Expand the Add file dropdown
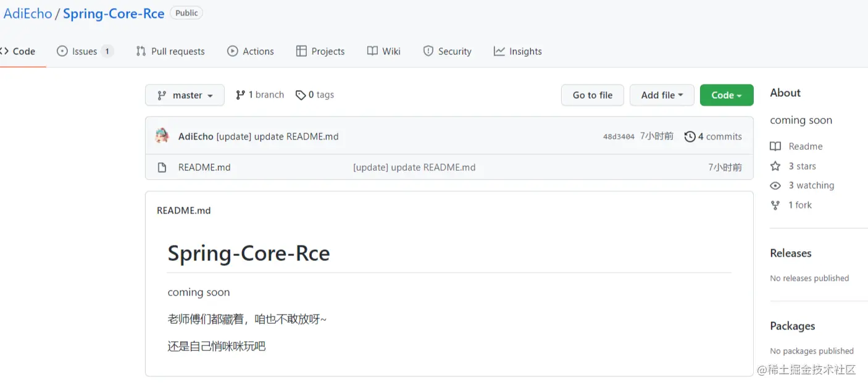This screenshot has height=388, width=868. (662, 95)
